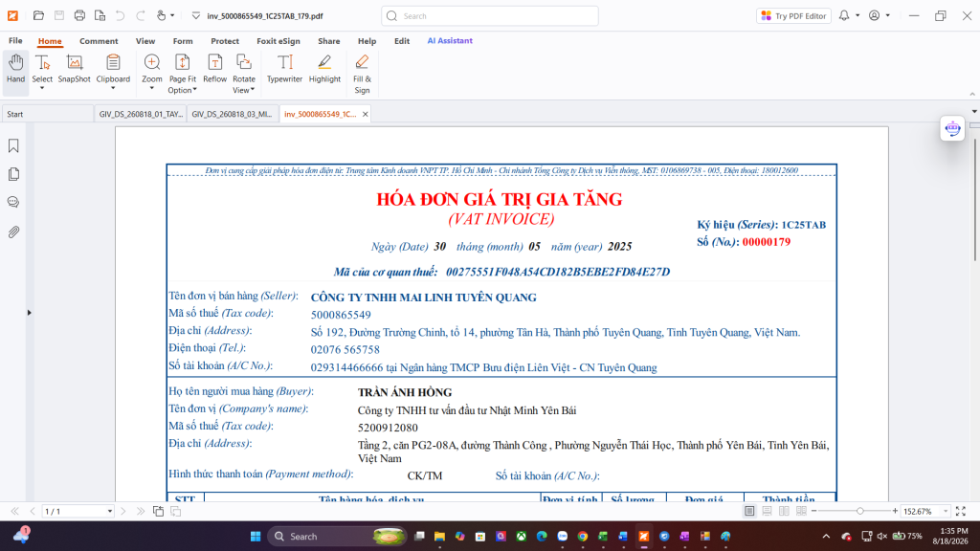Open Google Chrome from taskbar
Viewport: 980px width, 551px height.
click(x=583, y=536)
